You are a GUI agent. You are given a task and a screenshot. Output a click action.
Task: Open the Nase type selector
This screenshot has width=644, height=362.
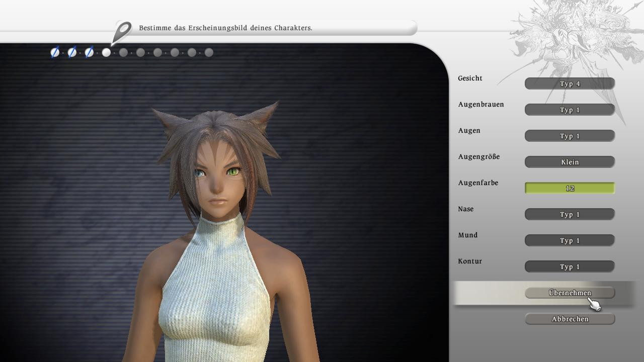[570, 214]
